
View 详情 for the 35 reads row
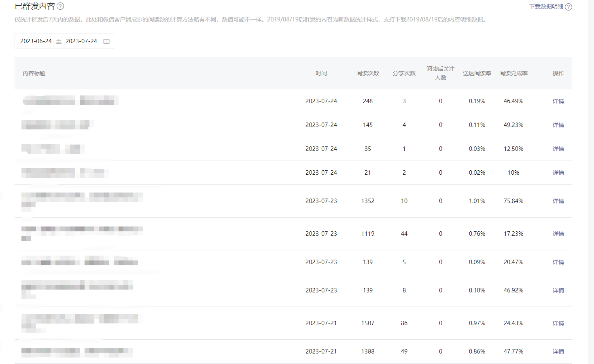tap(558, 149)
